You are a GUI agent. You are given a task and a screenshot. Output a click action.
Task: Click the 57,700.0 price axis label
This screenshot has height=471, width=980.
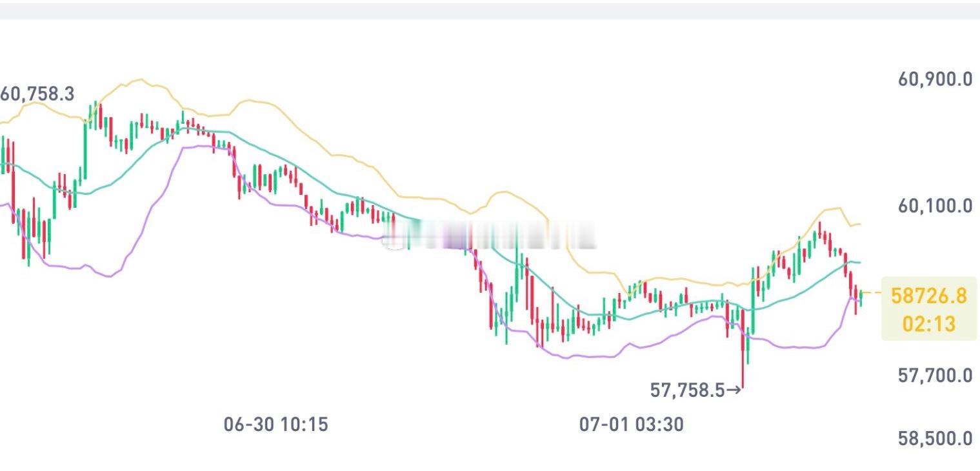(935, 375)
